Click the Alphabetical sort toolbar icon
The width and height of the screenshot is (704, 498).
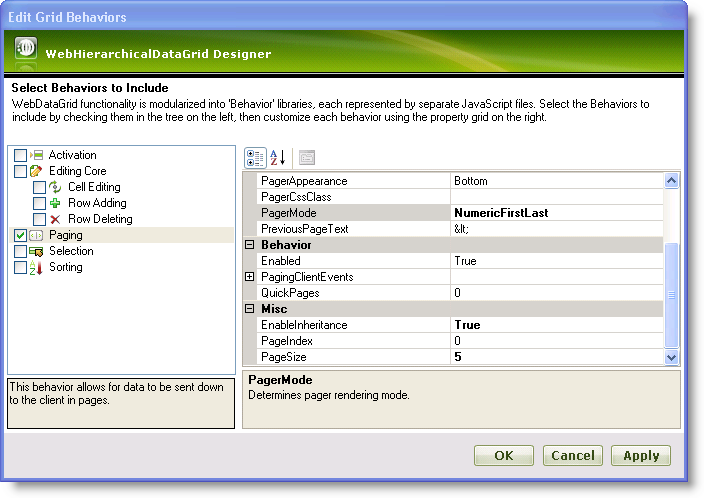click(278, 158)
